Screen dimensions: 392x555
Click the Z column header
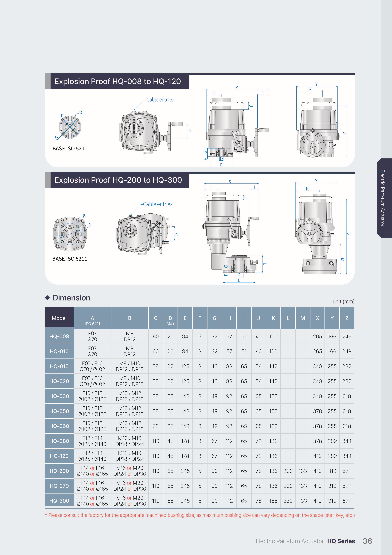tap(347, 318)
